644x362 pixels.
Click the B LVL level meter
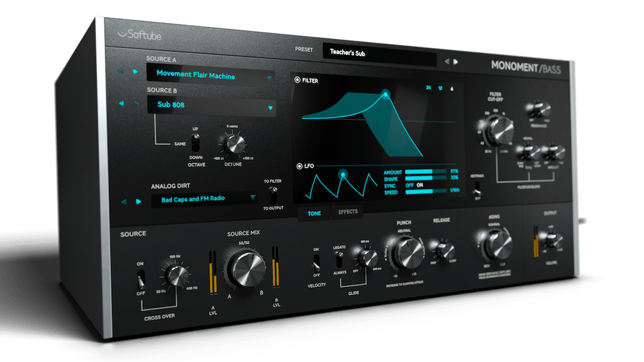pyautogui.click(x=275, y=266)
